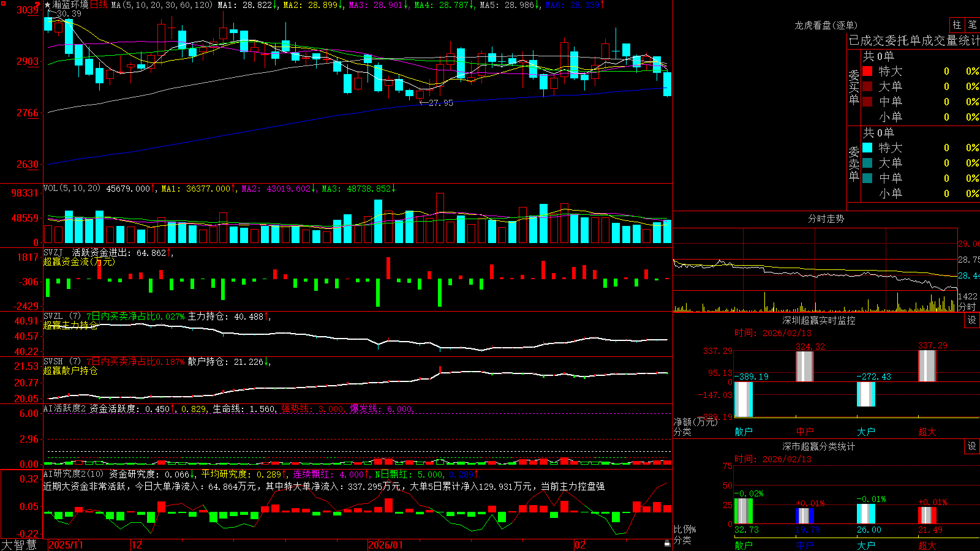Open 设 settings for 深市超赢分类统计
The image size is (980, 551).
[x=972, y=446]
